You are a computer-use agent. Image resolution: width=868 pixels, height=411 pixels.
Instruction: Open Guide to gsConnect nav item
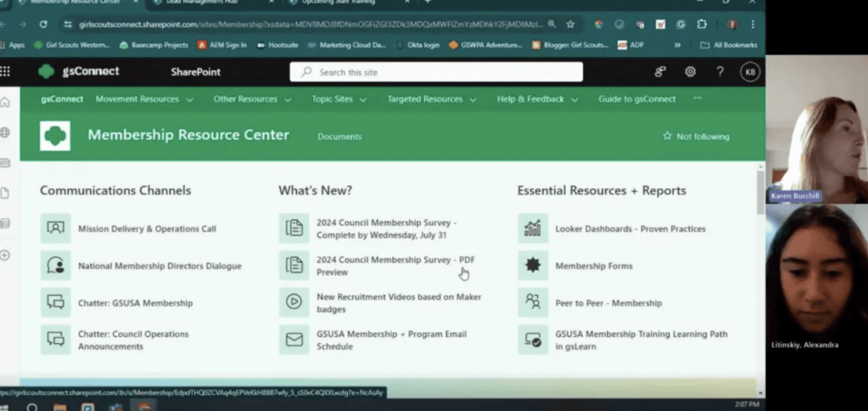coord(637,99)
